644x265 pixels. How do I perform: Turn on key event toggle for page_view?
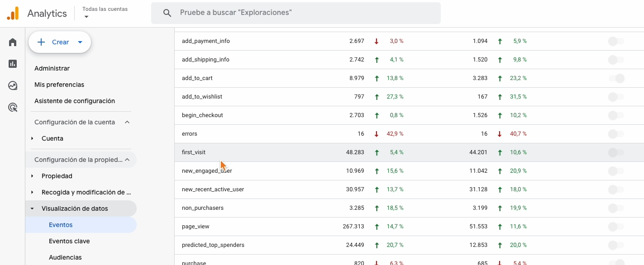(616, 227)
